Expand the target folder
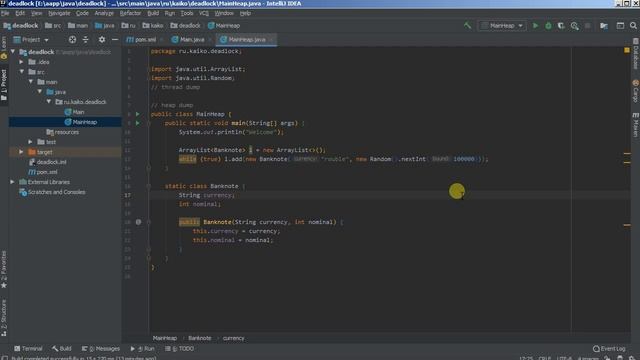640x360 pixels. [22, 152]
